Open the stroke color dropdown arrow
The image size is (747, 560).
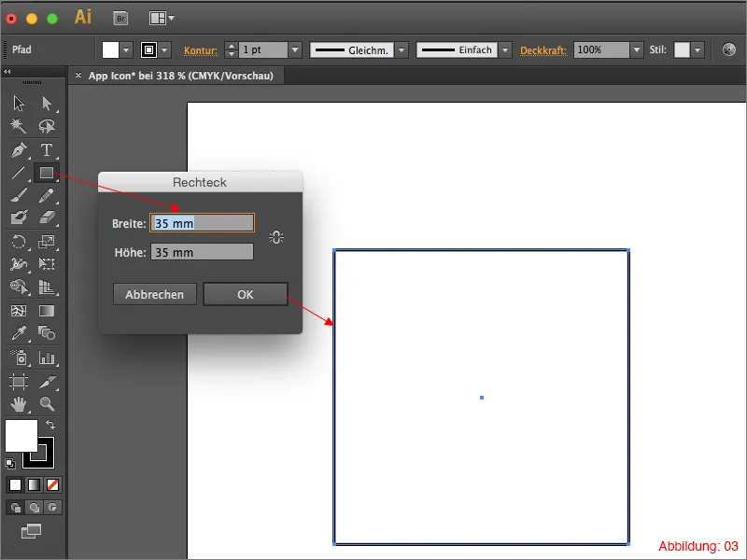[x=164, y=49]
